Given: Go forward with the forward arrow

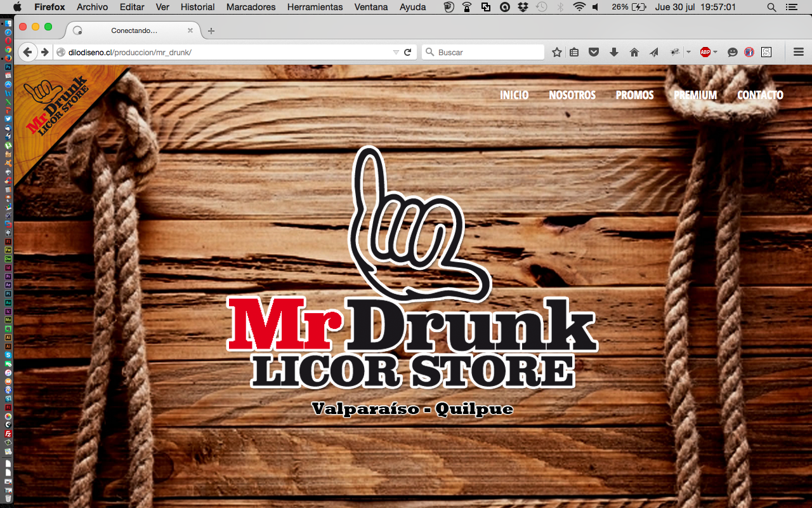Looking at the screenshot, I should (45, 52).
